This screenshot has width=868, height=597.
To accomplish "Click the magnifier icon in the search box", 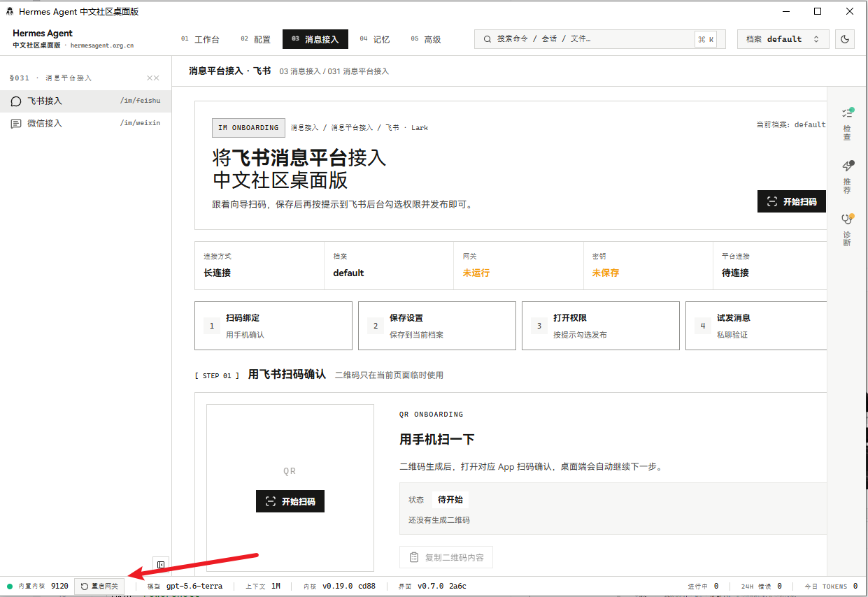I will 487,39.
